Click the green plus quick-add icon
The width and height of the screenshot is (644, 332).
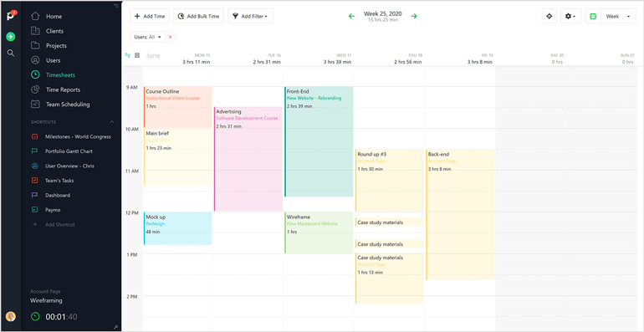click(x=11, y=37)
